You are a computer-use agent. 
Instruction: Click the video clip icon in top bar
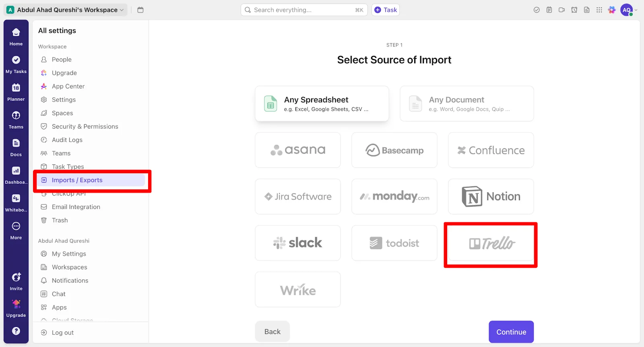(x=561, y=10)
